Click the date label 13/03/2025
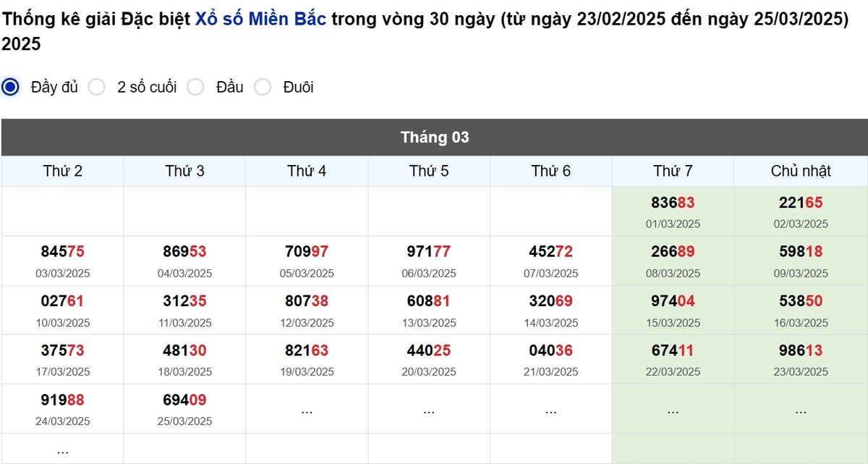The image size is (868, 464). [x=429, y=323]
